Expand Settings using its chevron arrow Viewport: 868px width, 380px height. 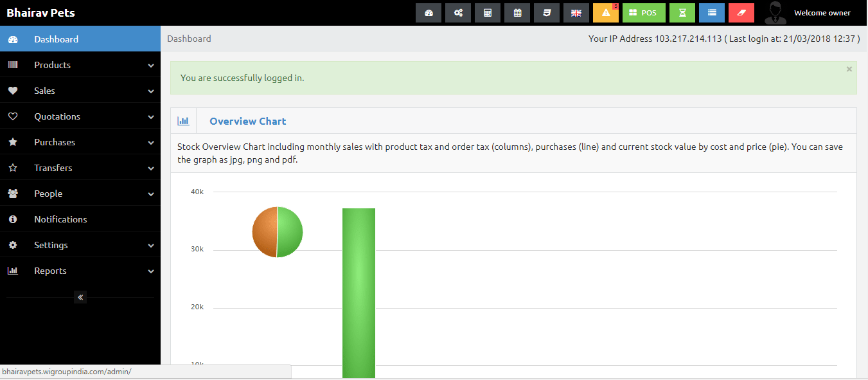151,246
